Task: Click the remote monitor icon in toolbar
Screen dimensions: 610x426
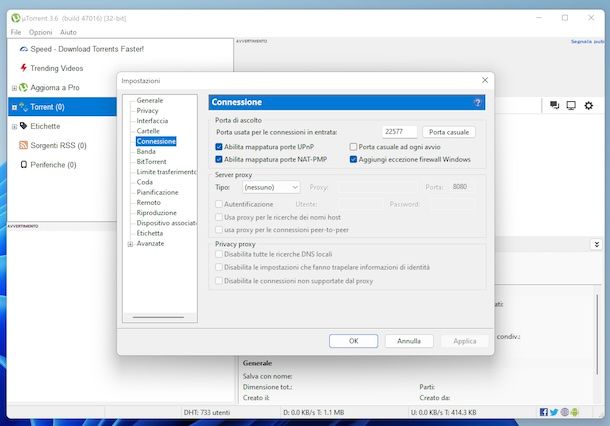Action: [571, 105]
